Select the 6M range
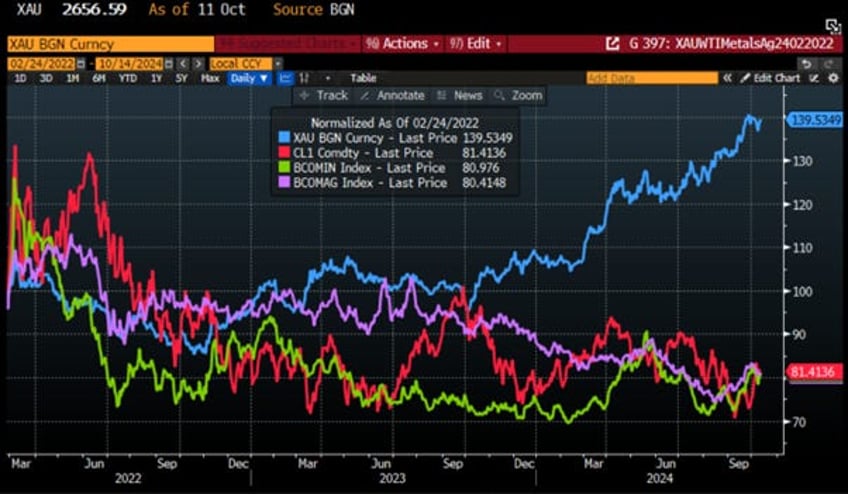 (98, 78)
